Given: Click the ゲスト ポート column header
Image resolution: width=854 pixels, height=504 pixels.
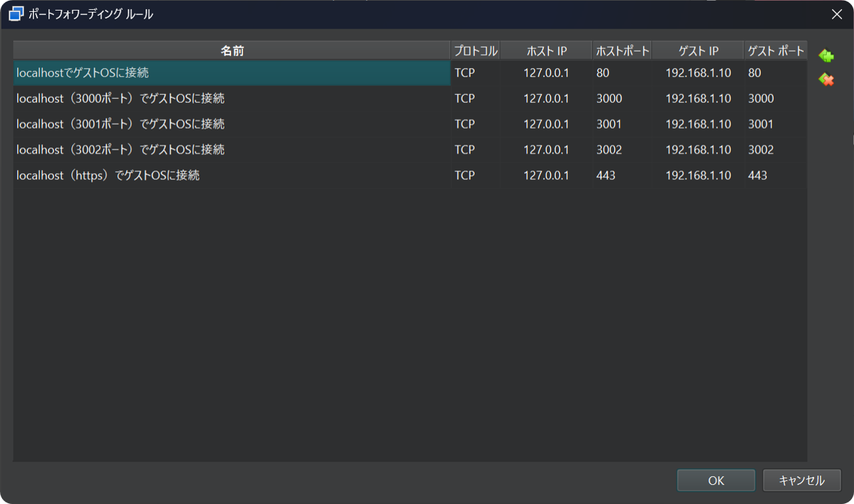Looking at the screenshot, I should pyautogui.click(x=776, y=50).
